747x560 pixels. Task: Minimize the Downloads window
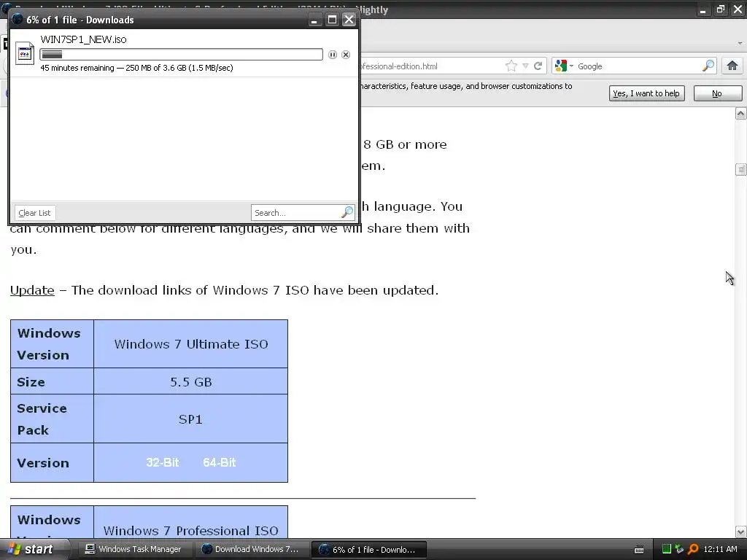314,20
